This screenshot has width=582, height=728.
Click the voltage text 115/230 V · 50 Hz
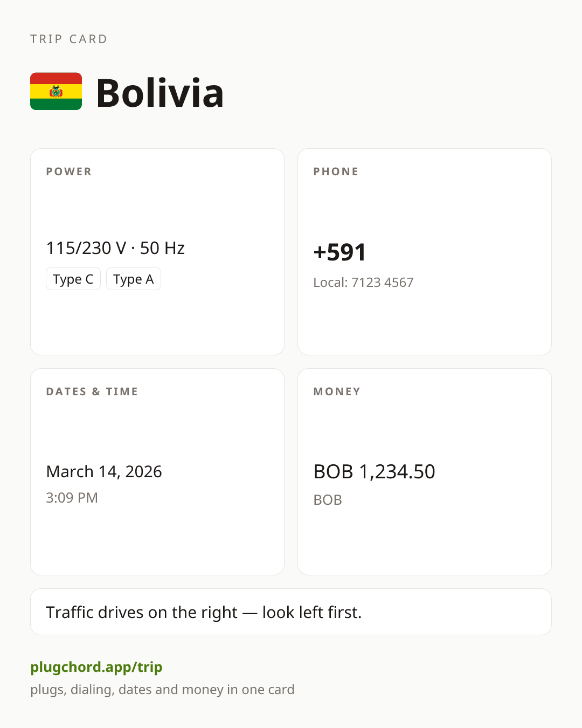click(x=115, y=248)
